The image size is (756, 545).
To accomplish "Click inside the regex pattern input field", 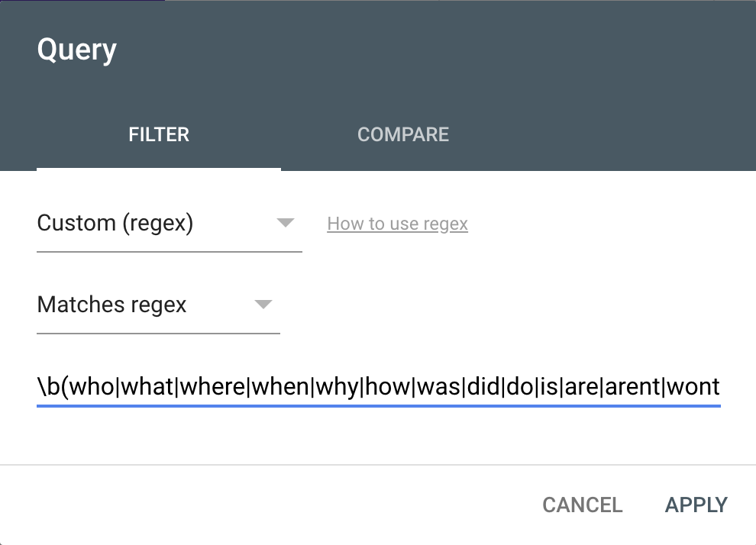I will pyautogui.click(x=378, y=387).
